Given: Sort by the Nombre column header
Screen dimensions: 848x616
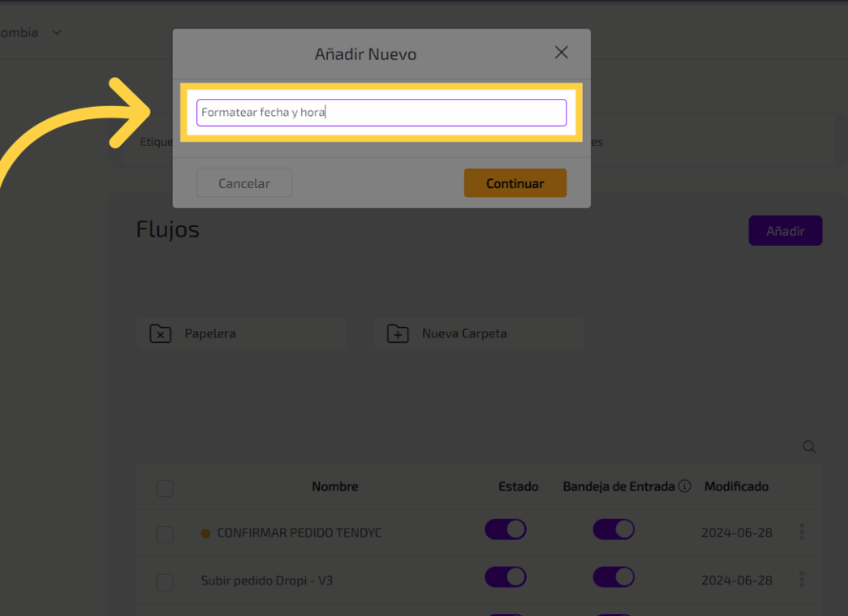Looking at the screenshot, I should click(x=335, y=487).
